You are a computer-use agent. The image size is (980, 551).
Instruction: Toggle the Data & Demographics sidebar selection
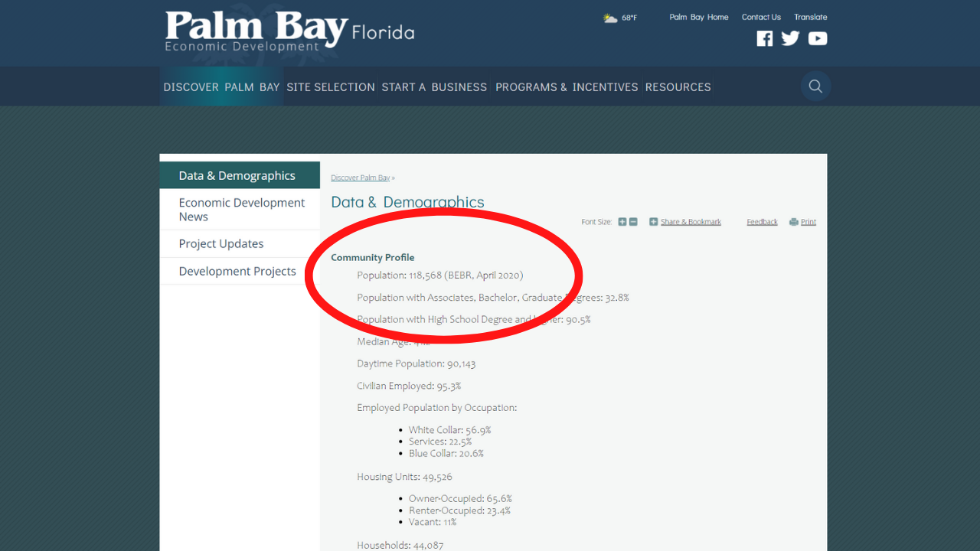237,175
